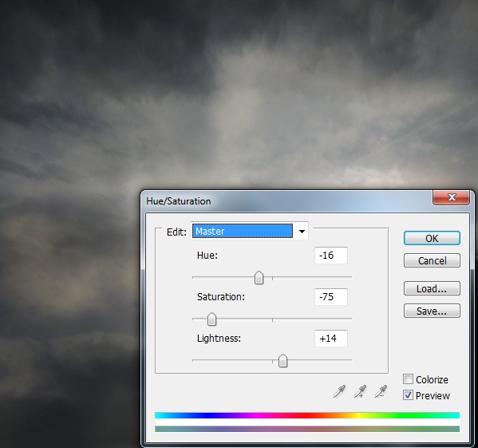Uncheck the Preview checkbox

(408, 395)
